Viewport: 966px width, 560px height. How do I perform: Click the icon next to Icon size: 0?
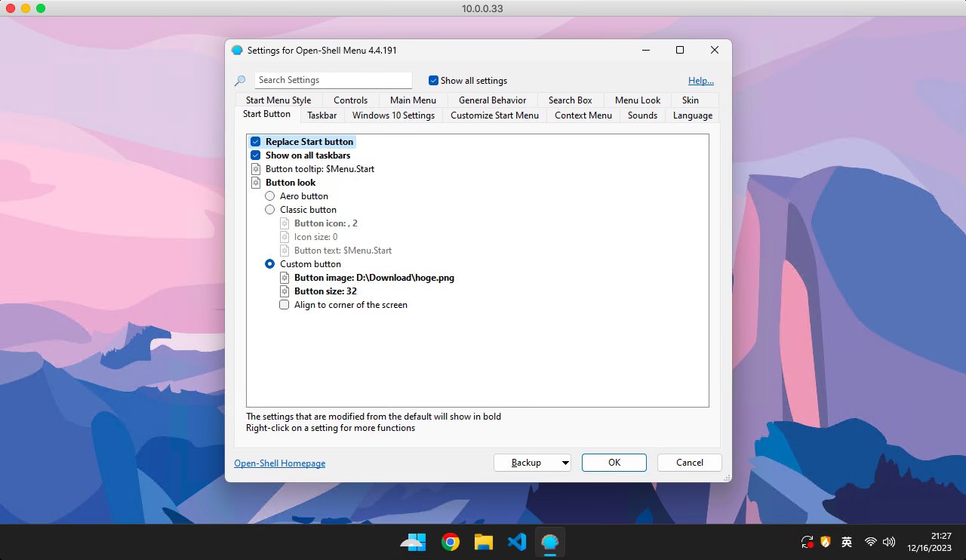(285, 237)
